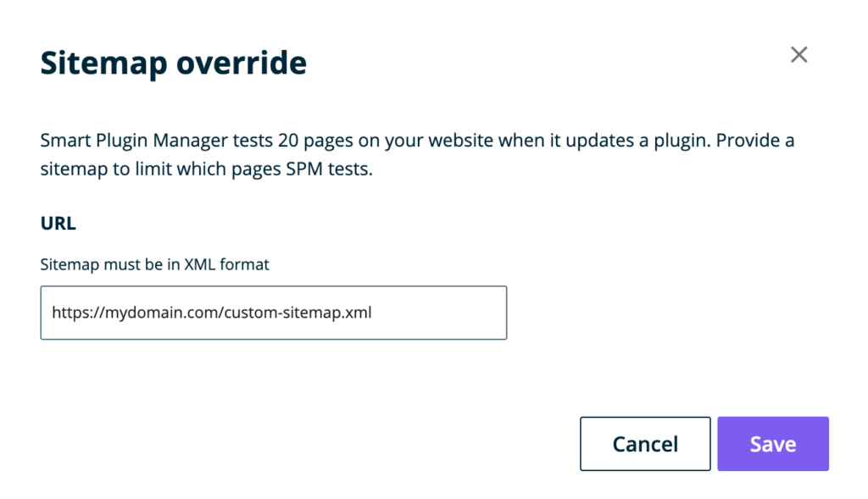868x499 pixels.
Task: Save the sitemap override URL
Action: coord(772,444)
